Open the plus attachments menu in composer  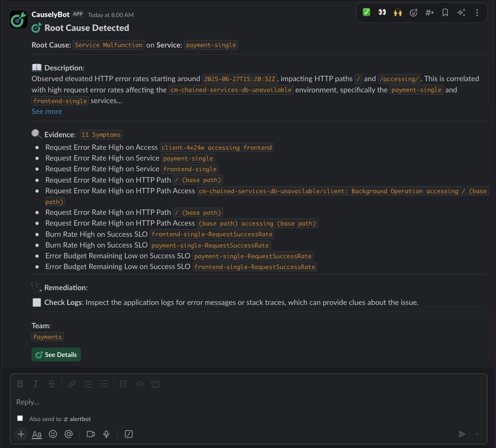pyautogui.click(x=21, y=434)
